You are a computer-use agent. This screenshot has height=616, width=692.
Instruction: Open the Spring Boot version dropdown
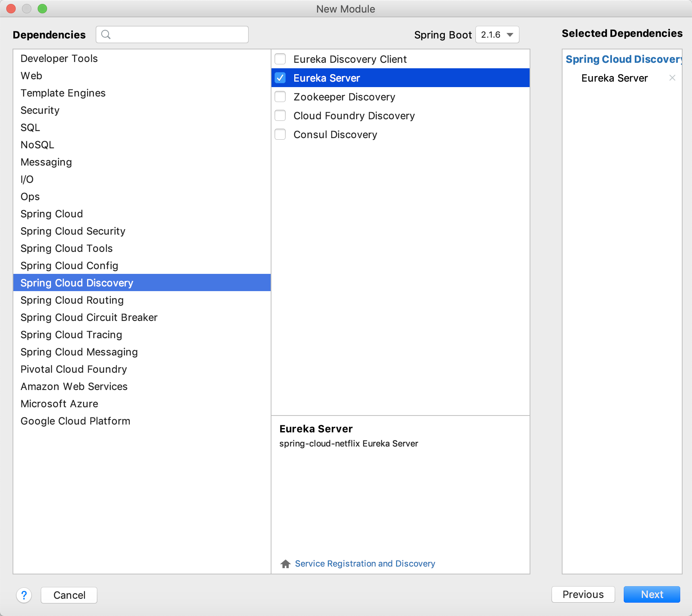[x=497, y=35]
